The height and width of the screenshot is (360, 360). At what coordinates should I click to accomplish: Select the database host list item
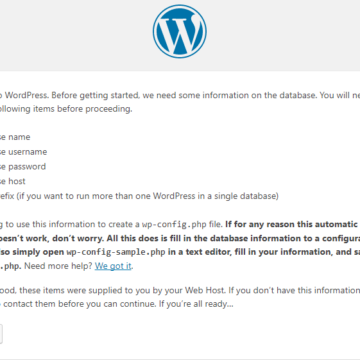click(13, 181)
